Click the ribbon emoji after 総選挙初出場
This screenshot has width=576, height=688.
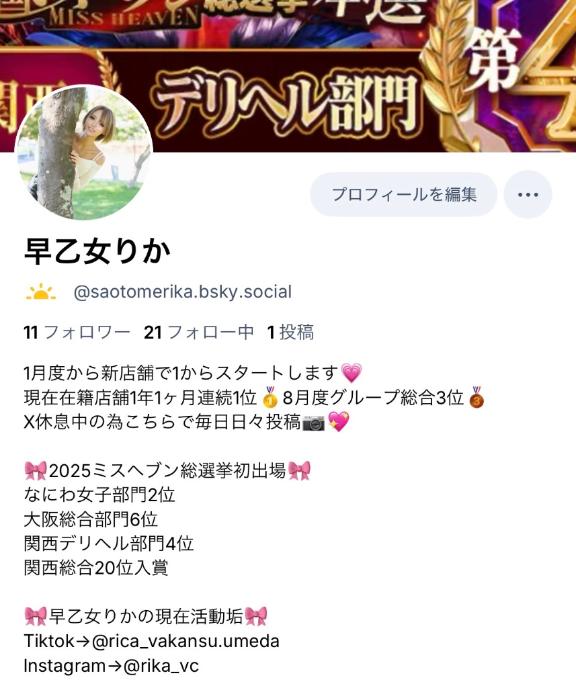[x=299, y=471]
